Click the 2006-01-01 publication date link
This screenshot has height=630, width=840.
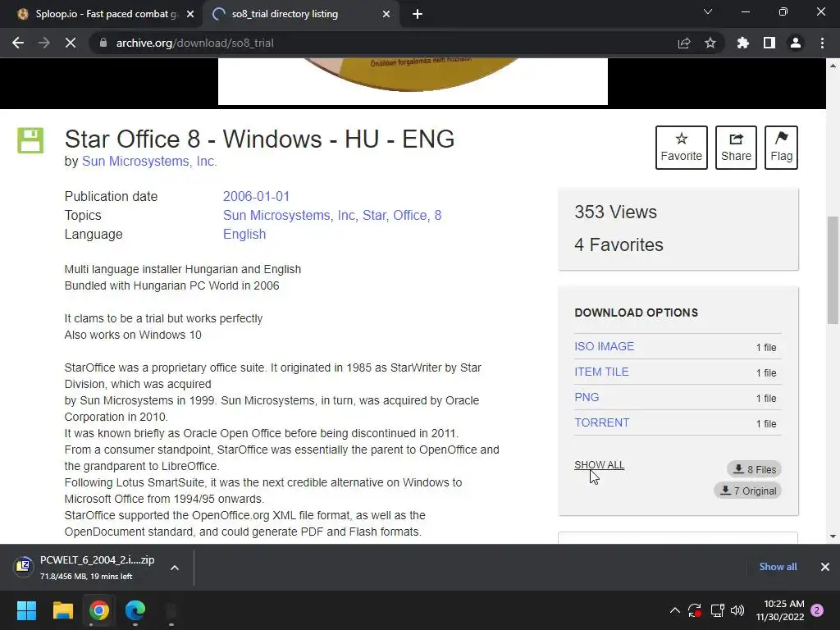[x=256, y=196]
